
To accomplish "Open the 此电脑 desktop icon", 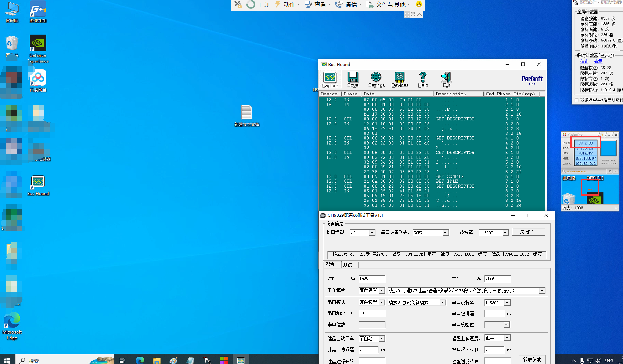I will pyautogui.click(x=12, y=12).
